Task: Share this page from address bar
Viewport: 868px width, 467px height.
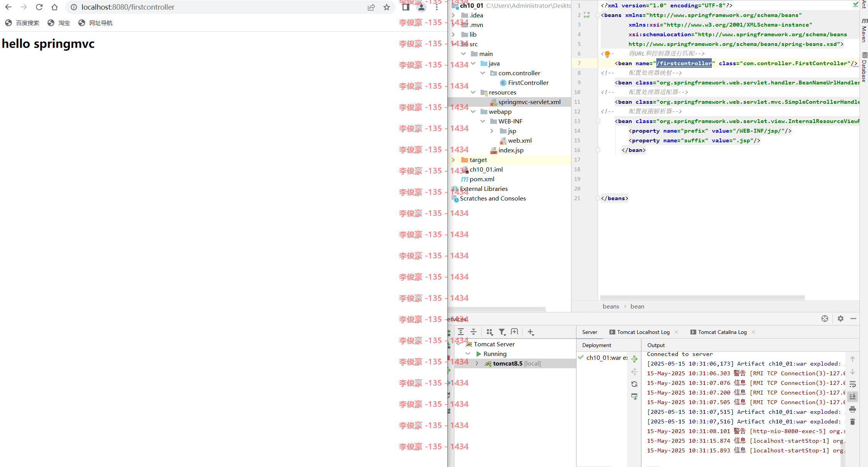Action: click(x=371, y=7)
